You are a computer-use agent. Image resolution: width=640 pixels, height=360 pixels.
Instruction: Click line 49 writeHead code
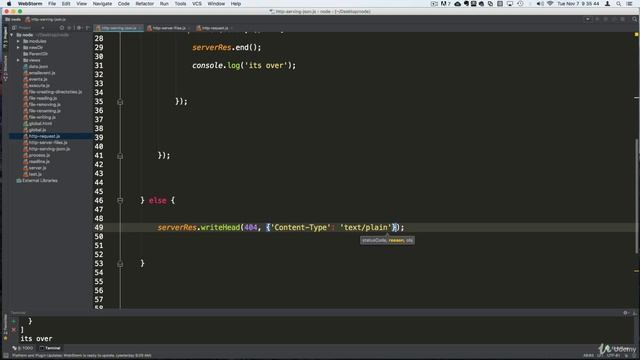point(280,227)
